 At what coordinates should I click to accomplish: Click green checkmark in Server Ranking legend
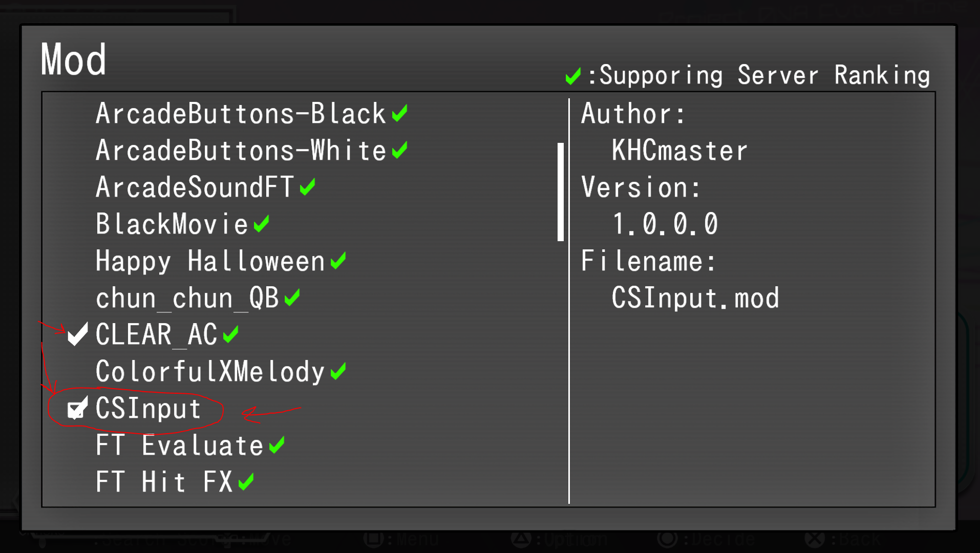573,76
